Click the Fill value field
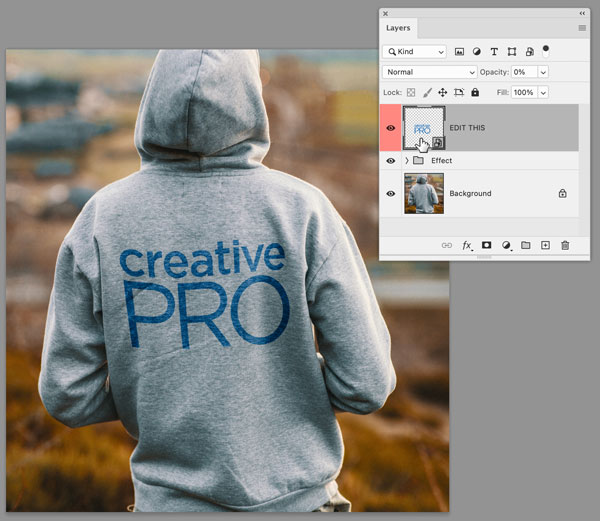The width and height of the screenshot is (600, 521). point(525,92)
